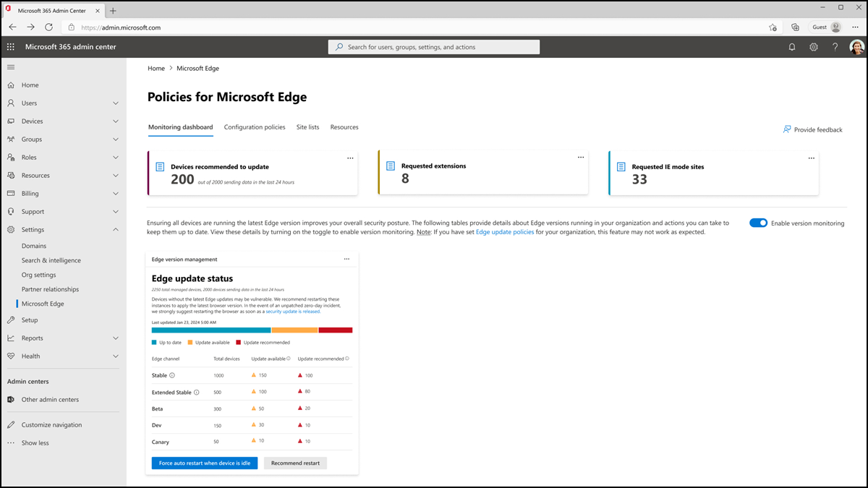This screenshot has height=488, width=868.
Task: Click the Recommend restart button
Action: [x=295, y=463]
